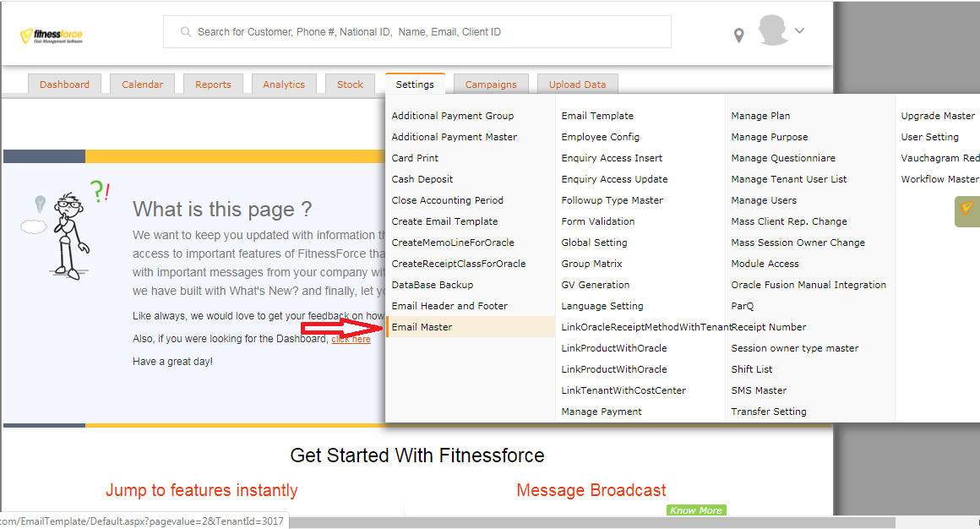Screen dimensions: 980x529
Task: Open Language Setting
Action: pos(602,307)
